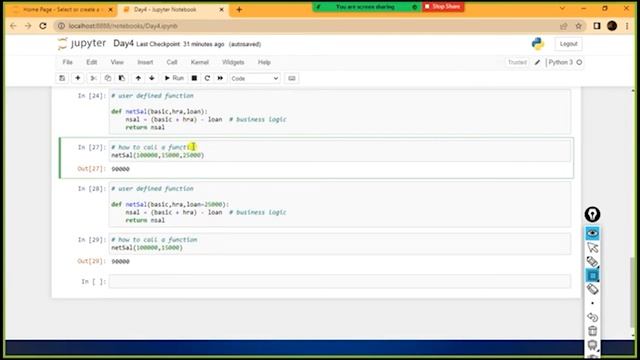Open the Kernel menu
The image size is (640, 360).
tap(200, 62)
